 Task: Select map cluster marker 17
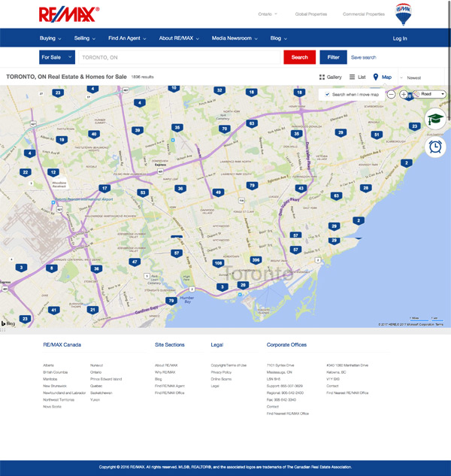pos(104,189)
